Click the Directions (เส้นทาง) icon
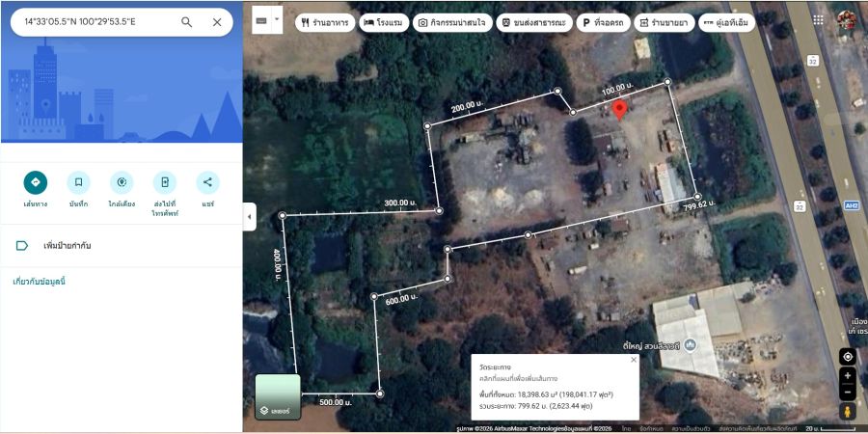Viewport: 868px width, 434px height. click(x=36, y=182)
